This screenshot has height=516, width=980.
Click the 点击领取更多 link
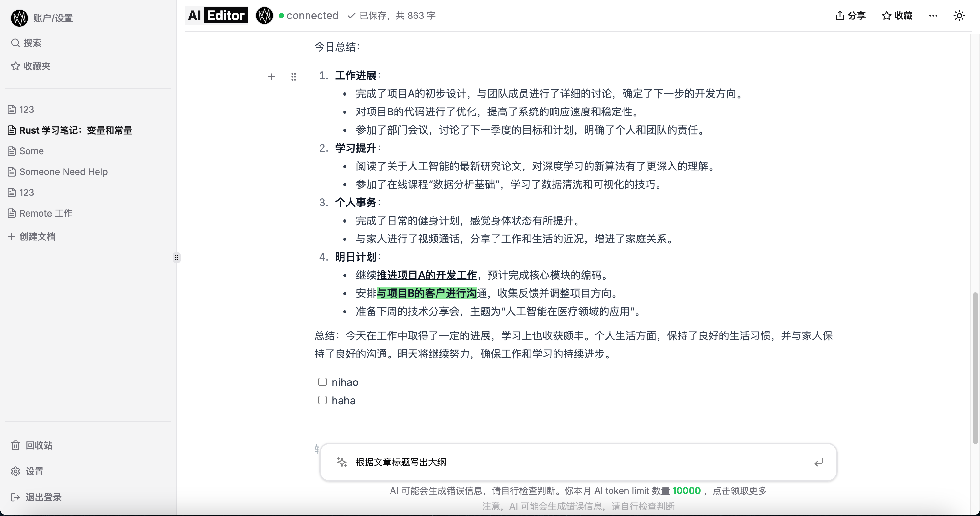739,490
